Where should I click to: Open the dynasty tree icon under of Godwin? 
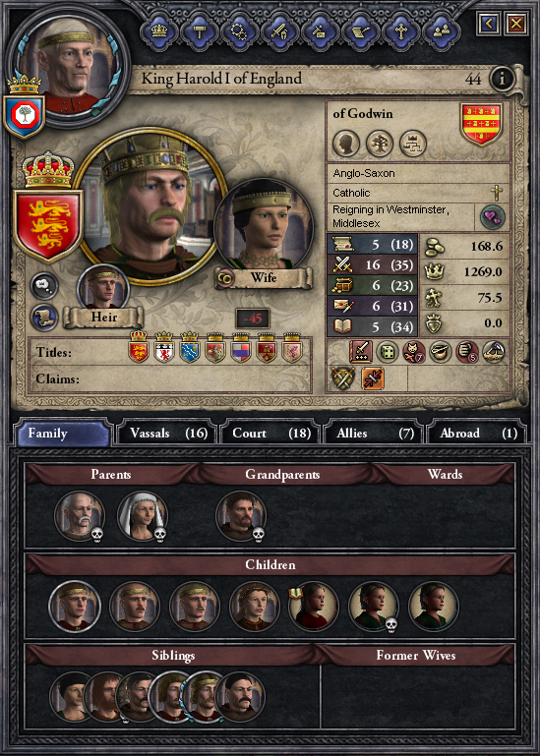click(x=380, y=144)
